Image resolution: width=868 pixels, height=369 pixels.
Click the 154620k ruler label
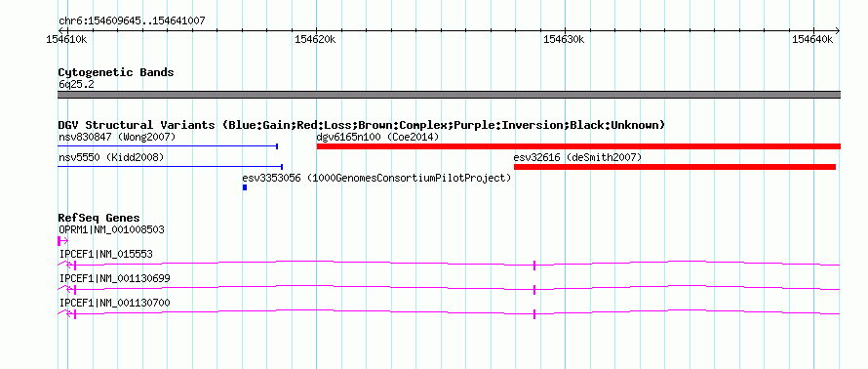pos(316,39)
